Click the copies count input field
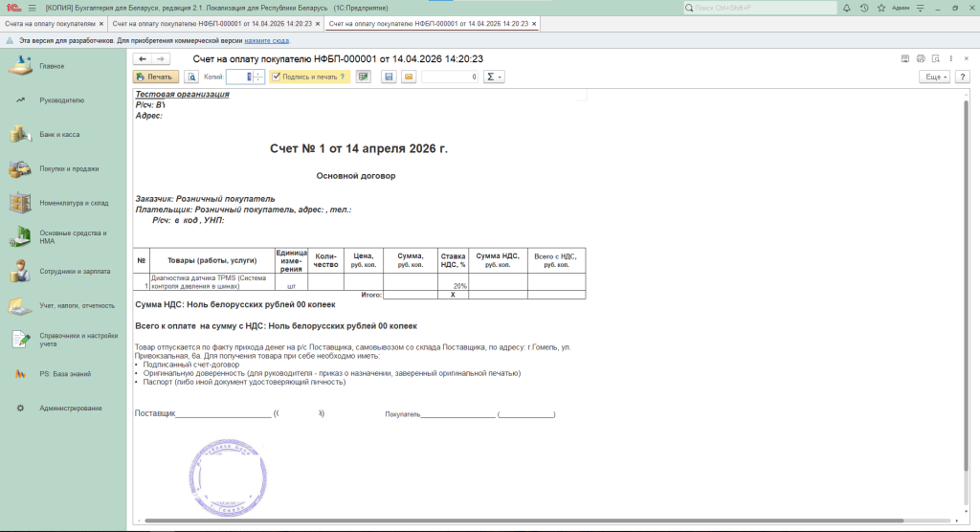 [x=239, y=77]
